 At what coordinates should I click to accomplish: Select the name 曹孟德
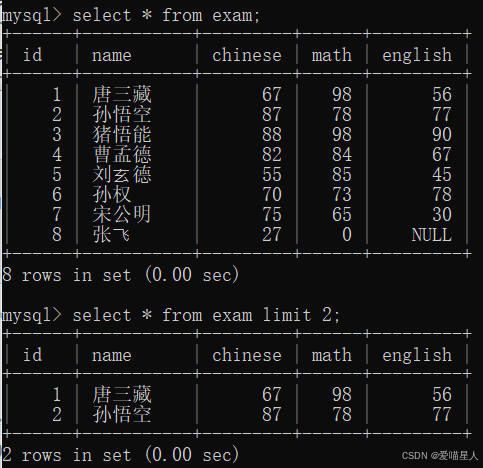tap(122, 155)
